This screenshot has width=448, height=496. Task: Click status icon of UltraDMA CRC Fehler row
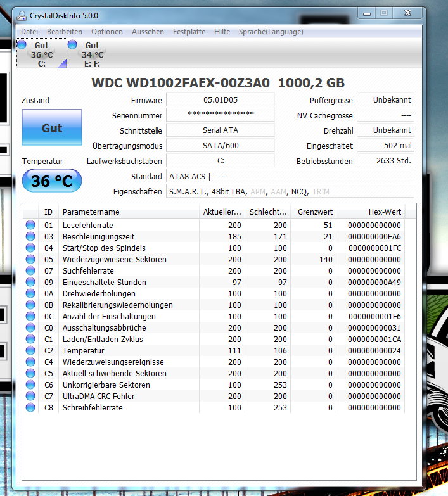pos(30,396)
